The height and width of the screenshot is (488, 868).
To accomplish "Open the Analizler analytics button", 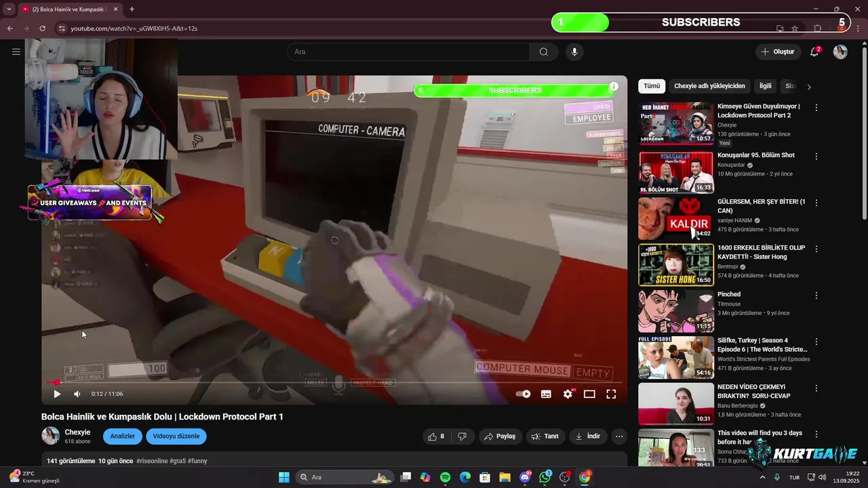I will pos(123,436).
